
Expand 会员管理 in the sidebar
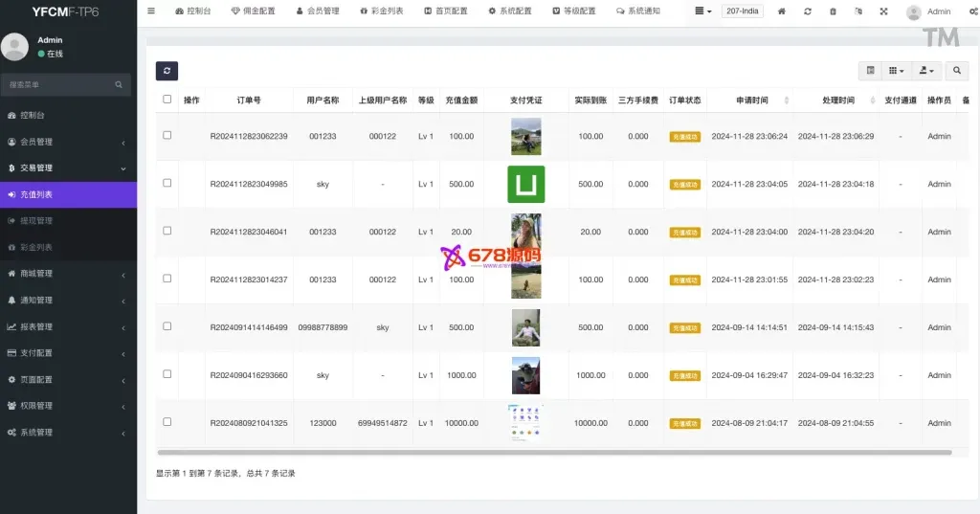coord(67,142)
